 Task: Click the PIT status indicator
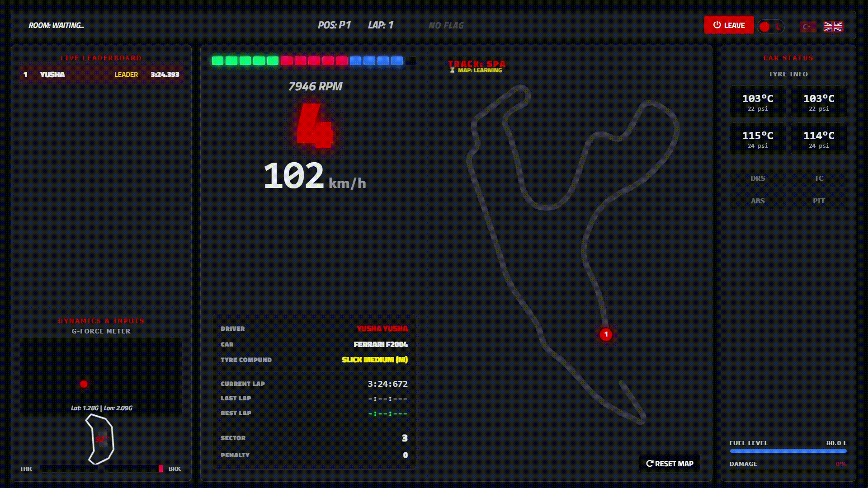(819, 201)
